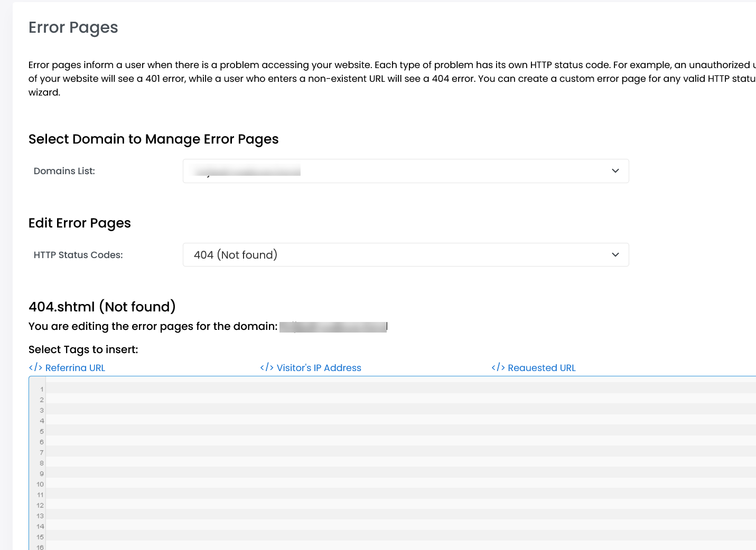Place cursor on editor line 16
The height and width of the screenshot is (550, 756).
click(370, 547)
